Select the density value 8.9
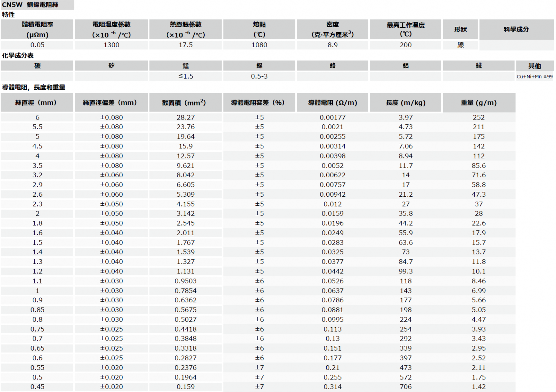556x392 pixels. 333,45
